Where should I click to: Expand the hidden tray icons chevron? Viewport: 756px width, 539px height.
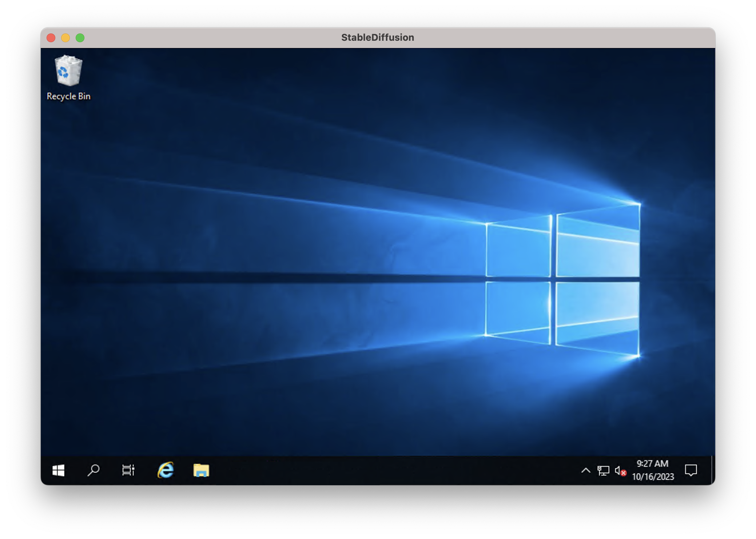586,470
